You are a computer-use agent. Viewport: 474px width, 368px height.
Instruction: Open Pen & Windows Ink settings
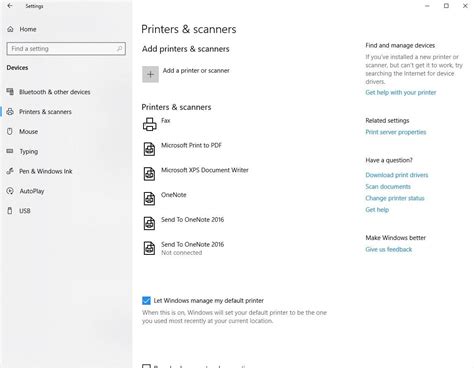(45, 171)
